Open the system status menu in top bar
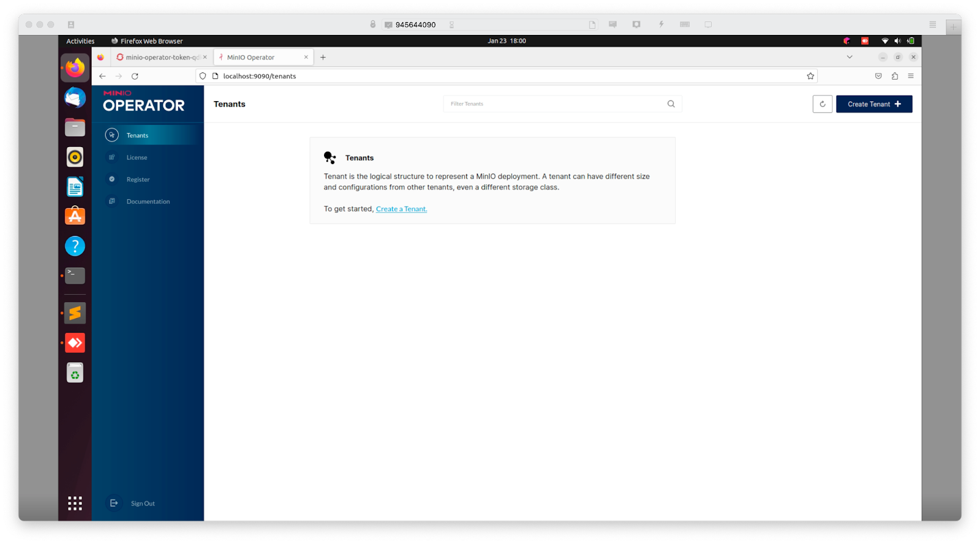The width and height of the screenshot is (980, 544). click(x=897, y=41)
